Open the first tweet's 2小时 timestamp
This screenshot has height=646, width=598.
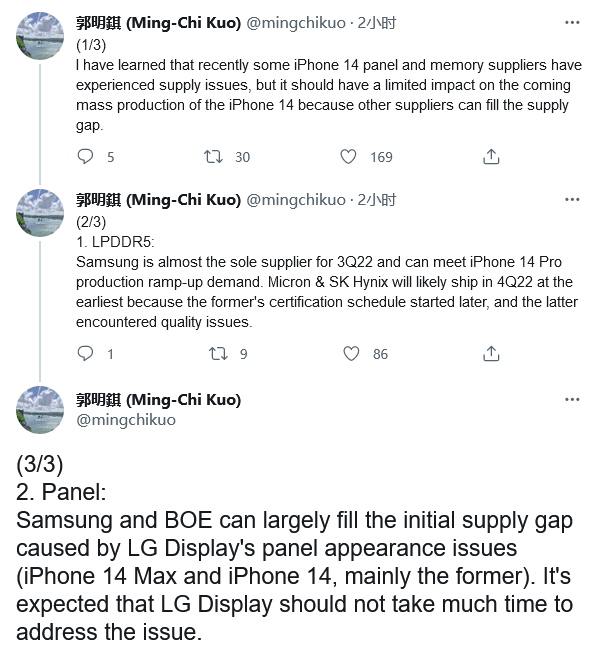tap(377, 23)
